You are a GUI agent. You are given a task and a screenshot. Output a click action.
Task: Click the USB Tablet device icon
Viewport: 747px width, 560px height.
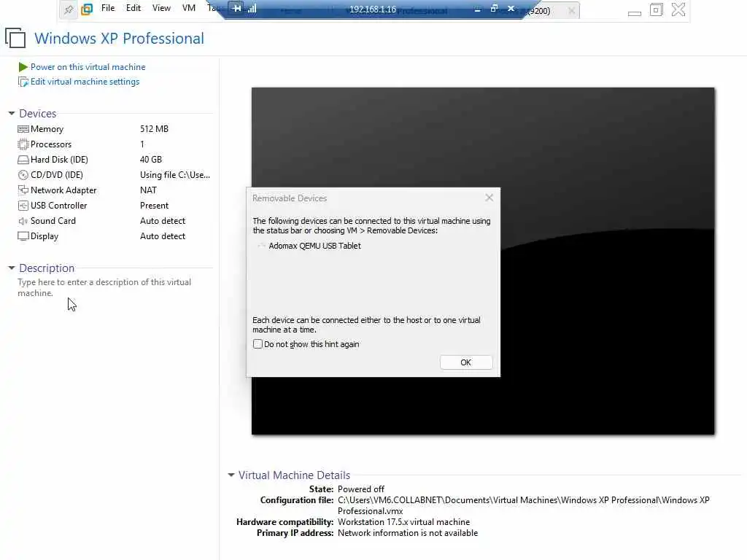261,246
